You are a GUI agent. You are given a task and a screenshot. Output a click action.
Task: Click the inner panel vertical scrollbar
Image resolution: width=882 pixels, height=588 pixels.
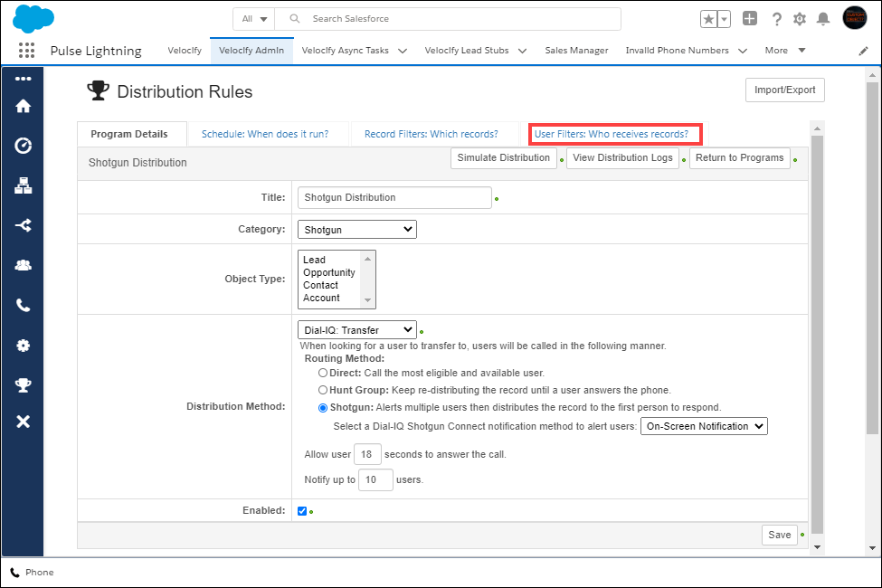click(x=817, y=334)
